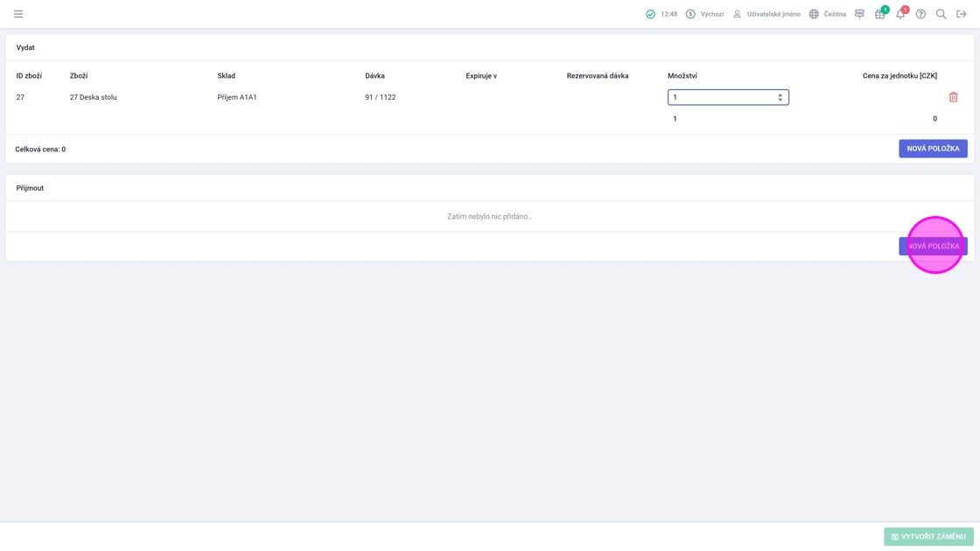Click the 'Rezervovaná dávka' column header
980x551 pixels.
pyautogui.click(x=598, y=75)
